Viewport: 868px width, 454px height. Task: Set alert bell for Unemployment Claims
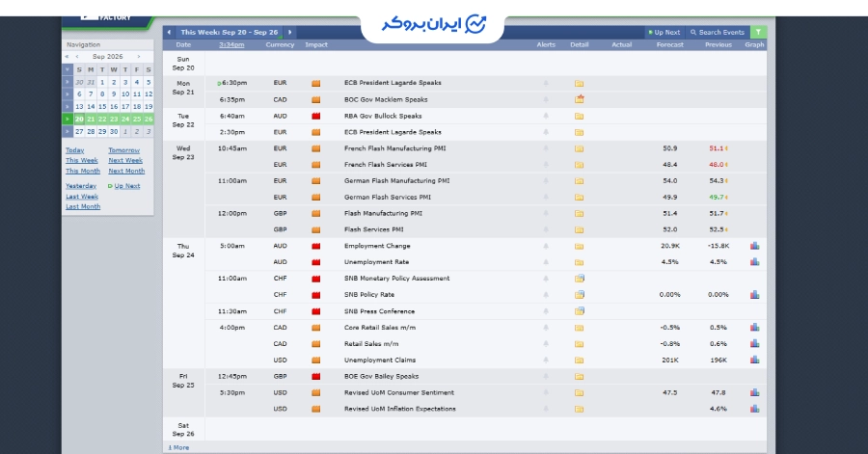(x=546, y=360)
